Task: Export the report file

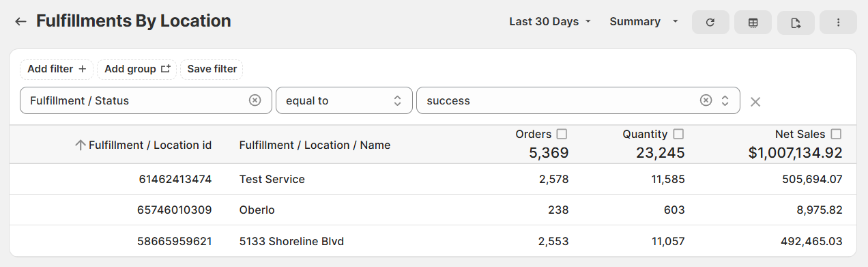Action: 796,23
